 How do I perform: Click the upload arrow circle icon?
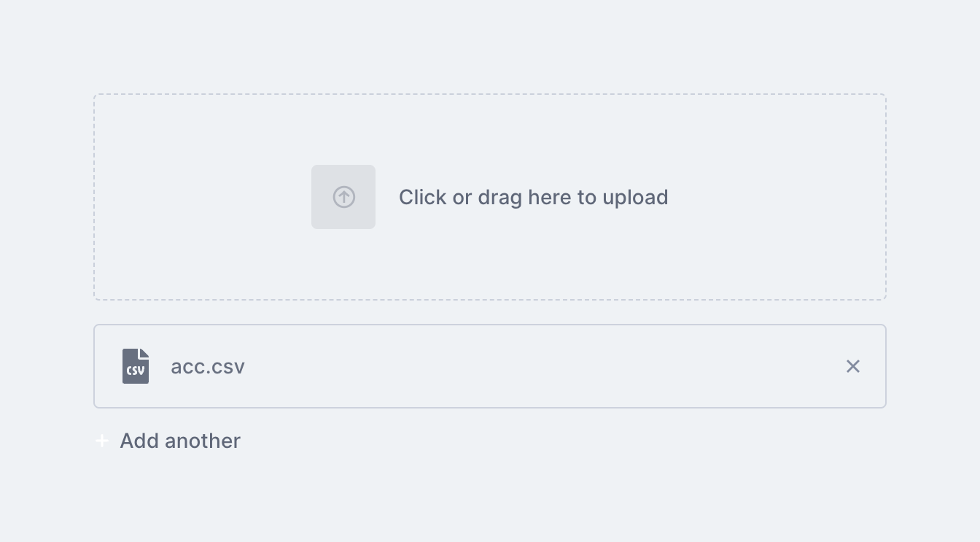coord(343,197)
